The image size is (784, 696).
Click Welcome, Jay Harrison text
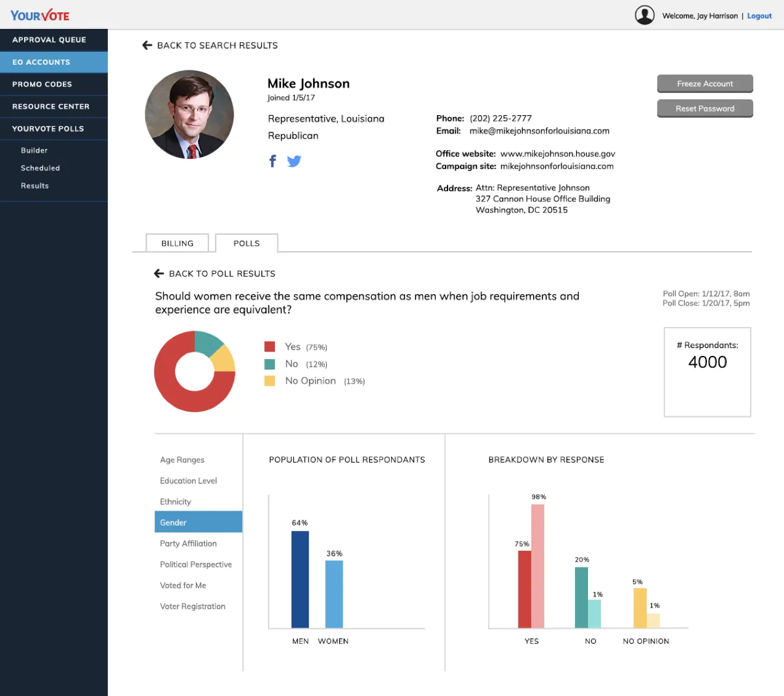pos(700,16)
